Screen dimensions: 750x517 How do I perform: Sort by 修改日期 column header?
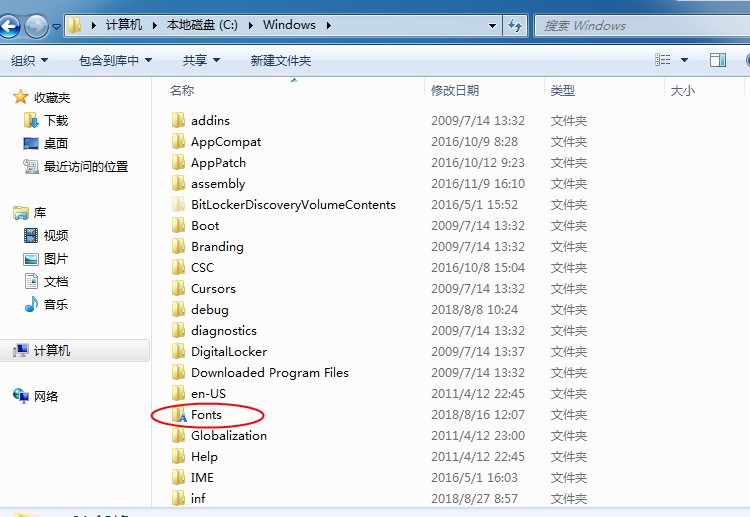[455, 91]
